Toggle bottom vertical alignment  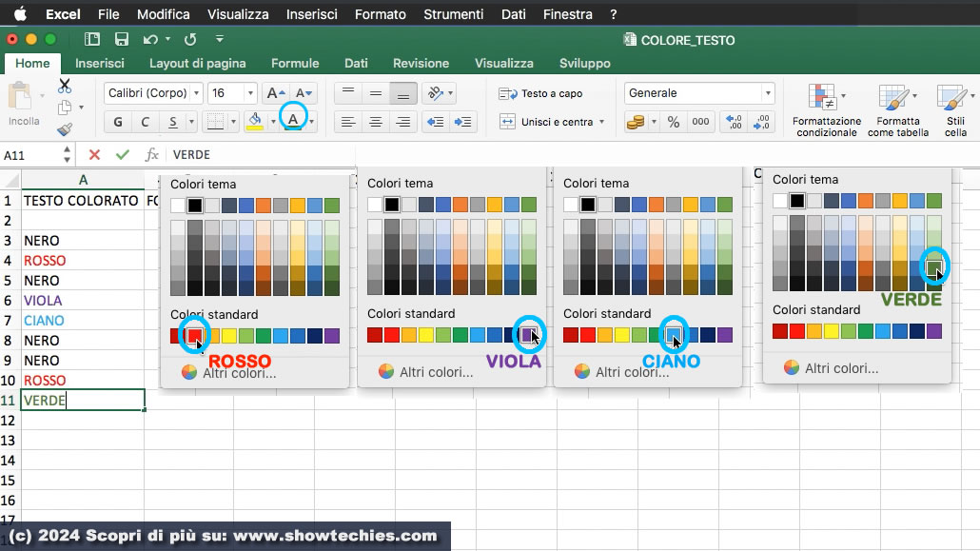coord(403,93)
